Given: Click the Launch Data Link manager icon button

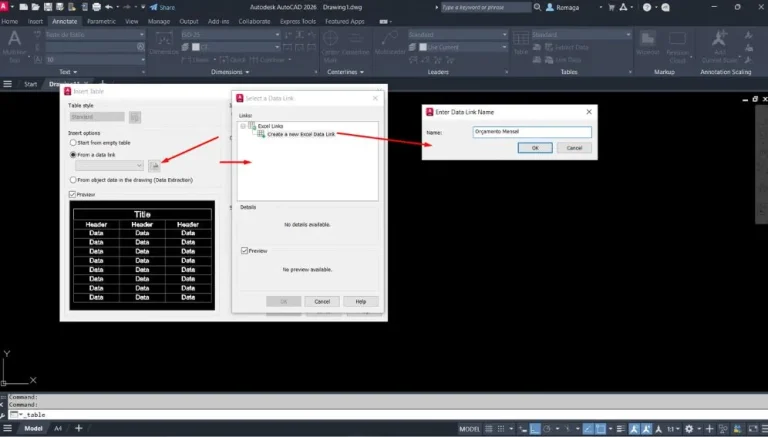Looking at the screenshot, I should click(154, 166).
